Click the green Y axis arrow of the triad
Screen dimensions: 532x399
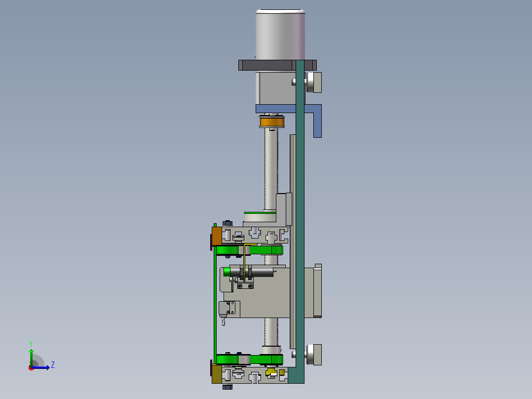pyautogui.click(x=31, y=357)
